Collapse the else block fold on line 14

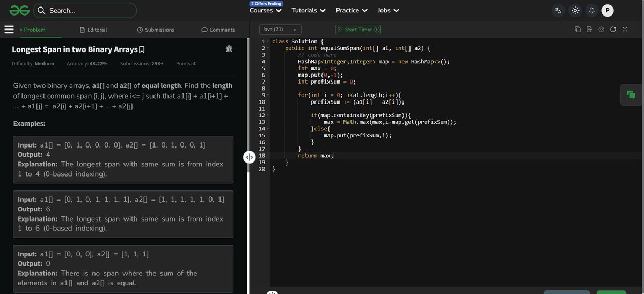point(268,129)
